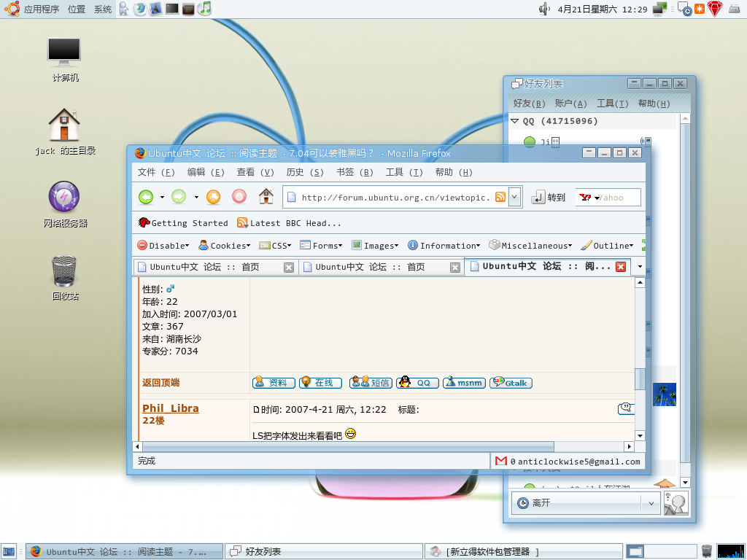Click the horizontal scrollbar in Firefox page
747x560 pixels.
coord(348,446)
